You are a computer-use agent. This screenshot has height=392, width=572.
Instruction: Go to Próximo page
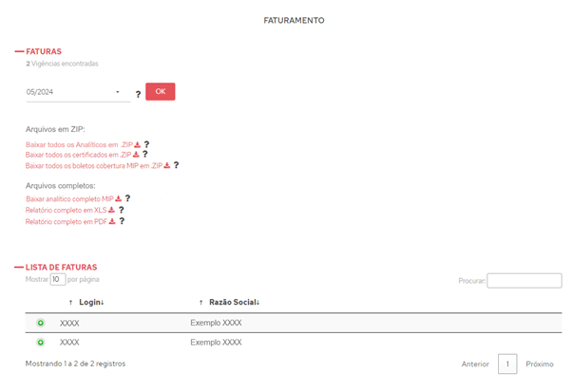tap(540, 364)
